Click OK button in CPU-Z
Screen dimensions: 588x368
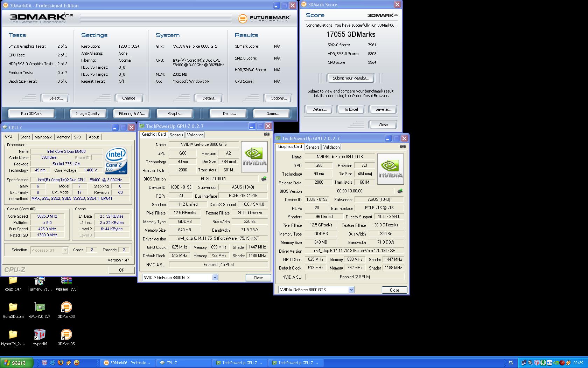click(x=121, y=270)
